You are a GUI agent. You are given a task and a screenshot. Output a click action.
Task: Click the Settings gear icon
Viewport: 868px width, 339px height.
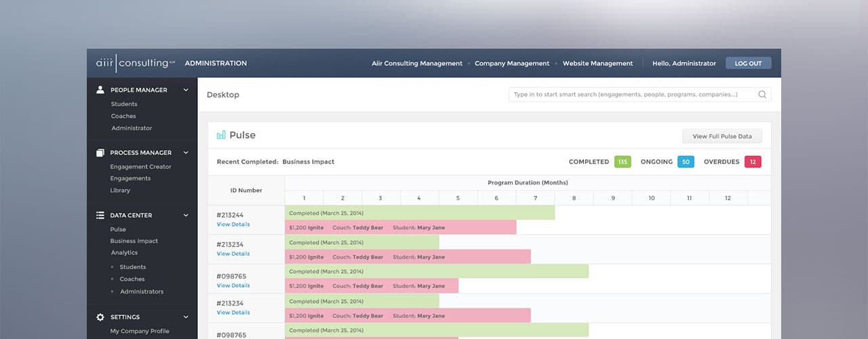[x=100, y=317]
